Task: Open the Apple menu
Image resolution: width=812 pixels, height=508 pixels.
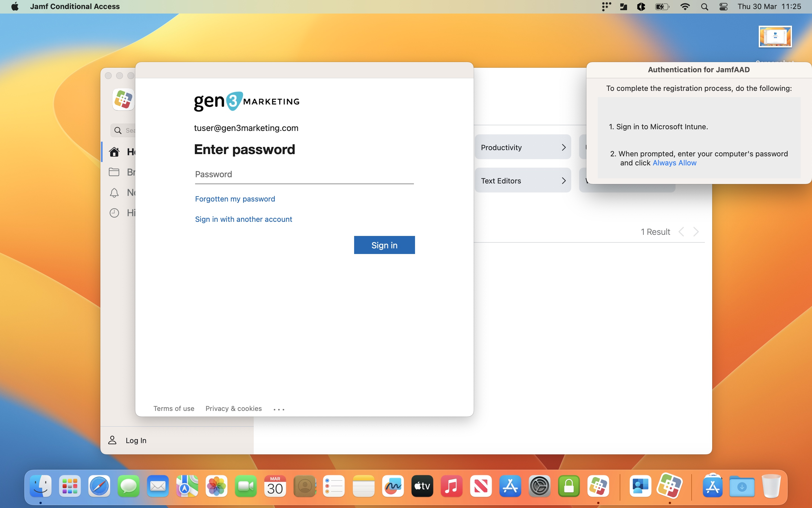Action: click(x=15, y=6)
